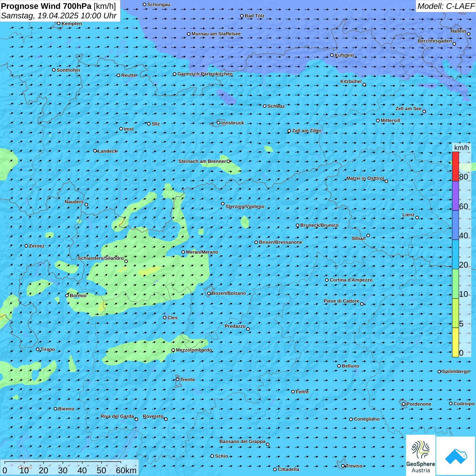Click the 'Mezzolombardo' label

[x=194, y=350]
